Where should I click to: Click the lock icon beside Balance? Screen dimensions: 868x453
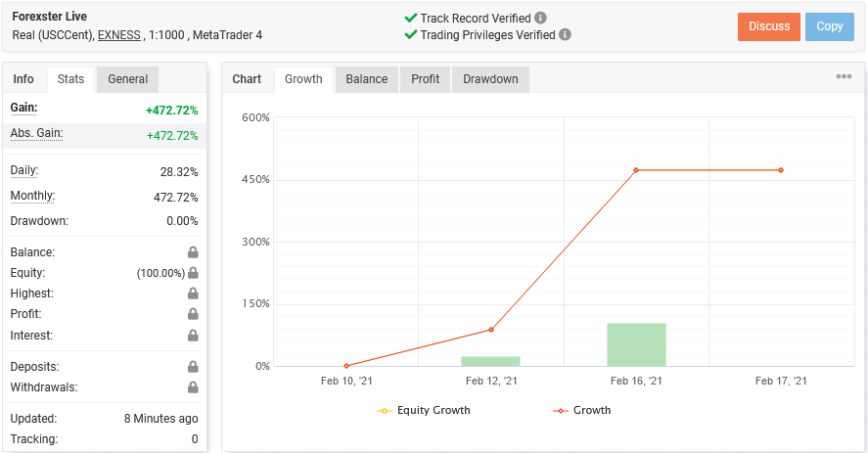(x=193, y=252)
